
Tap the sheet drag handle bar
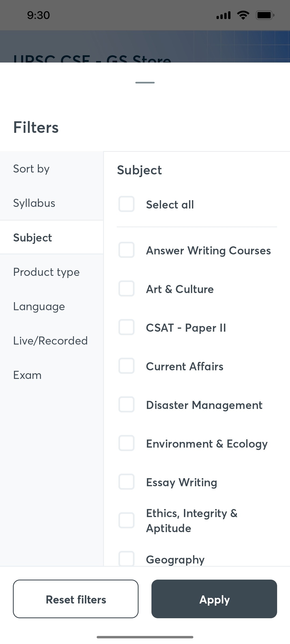tap(145, 82)
